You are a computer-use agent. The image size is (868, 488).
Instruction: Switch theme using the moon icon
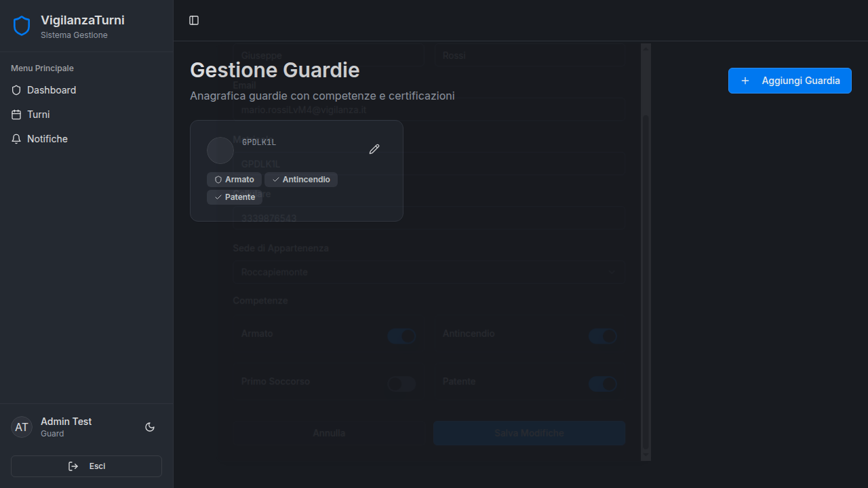click(x=150, y=427)
